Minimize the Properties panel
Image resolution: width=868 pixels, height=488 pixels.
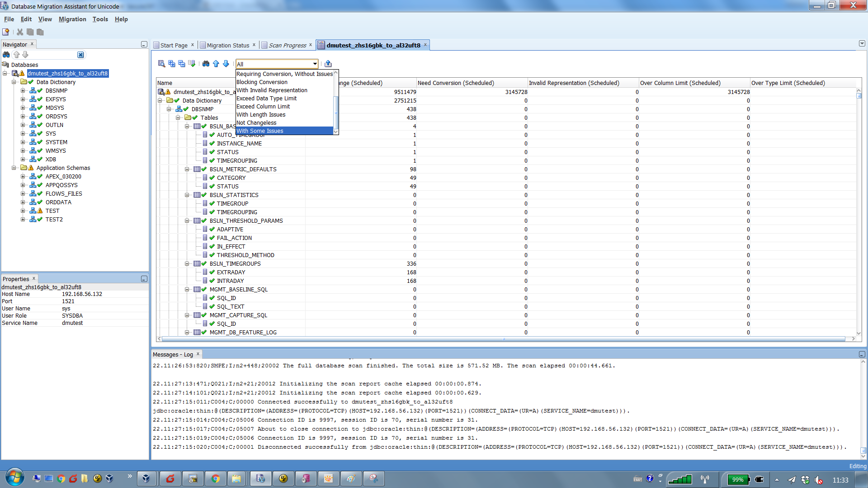(144, 279)
